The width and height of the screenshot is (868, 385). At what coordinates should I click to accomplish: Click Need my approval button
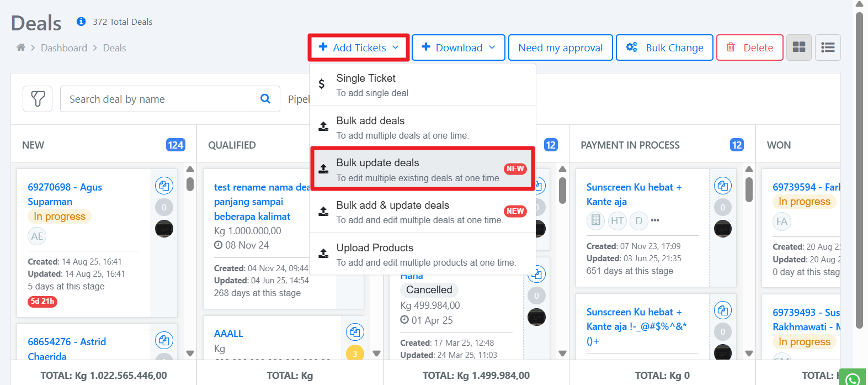[560, 48]
